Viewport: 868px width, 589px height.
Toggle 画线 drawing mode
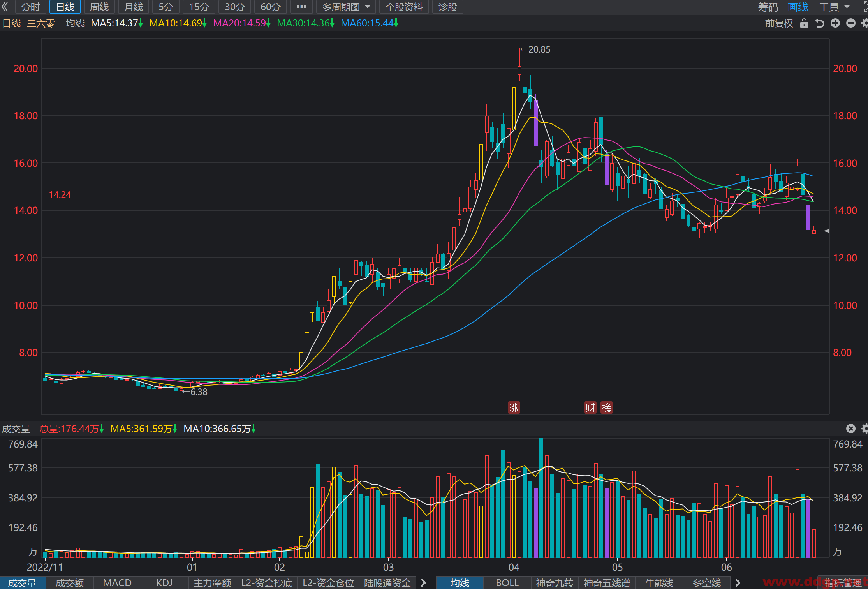tap(798, 7)
